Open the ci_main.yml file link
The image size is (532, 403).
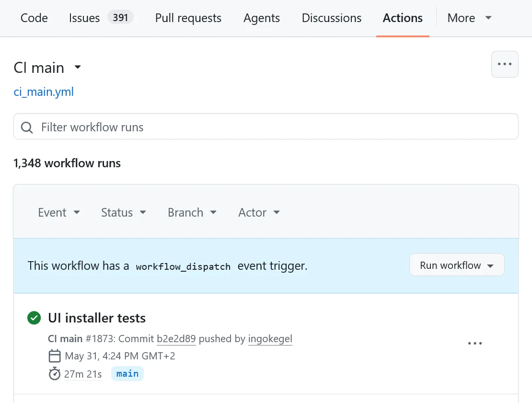[44, 92]
